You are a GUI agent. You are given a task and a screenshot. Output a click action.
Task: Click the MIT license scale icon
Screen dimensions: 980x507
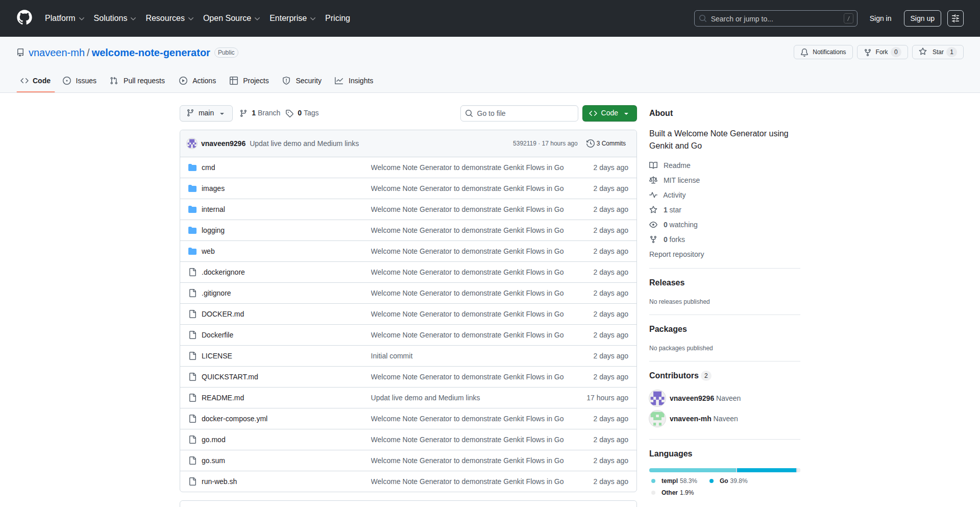[653, 180]
